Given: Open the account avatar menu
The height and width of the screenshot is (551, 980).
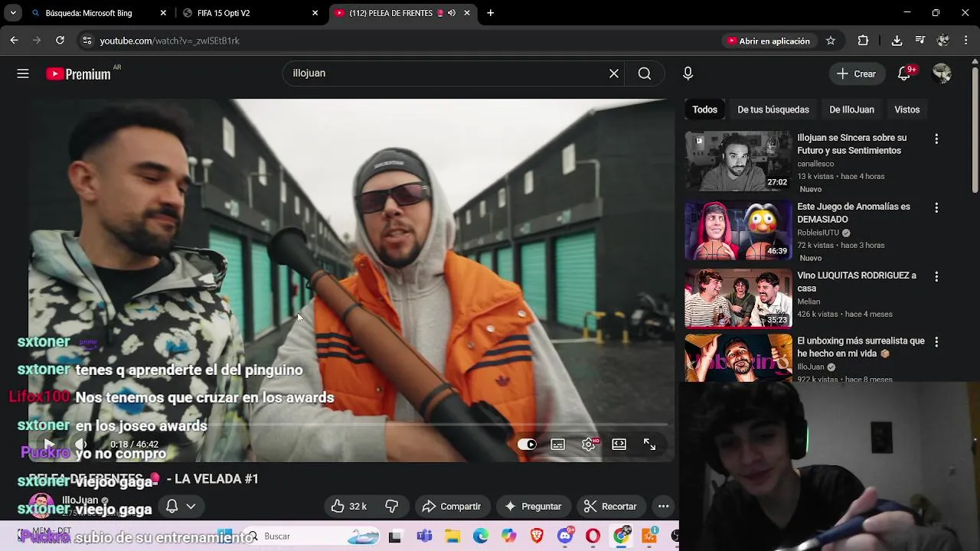Looking at the screenshot, I should tap(942, 73).
